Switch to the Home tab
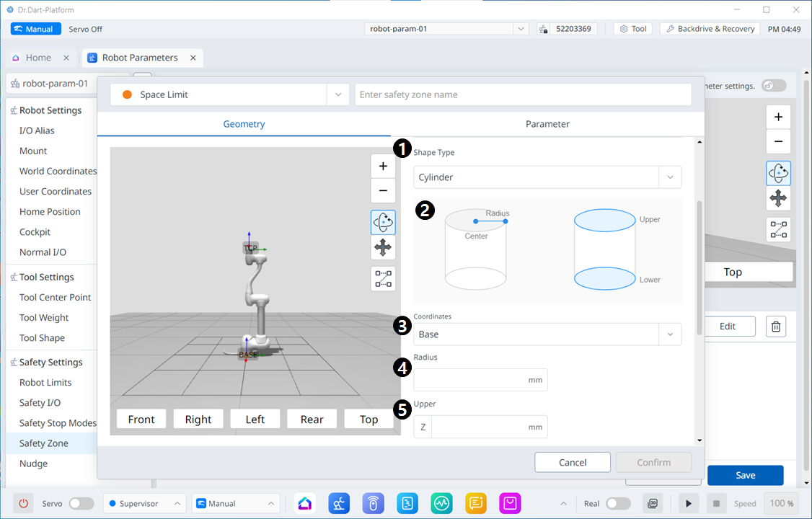 pos(38,58)
